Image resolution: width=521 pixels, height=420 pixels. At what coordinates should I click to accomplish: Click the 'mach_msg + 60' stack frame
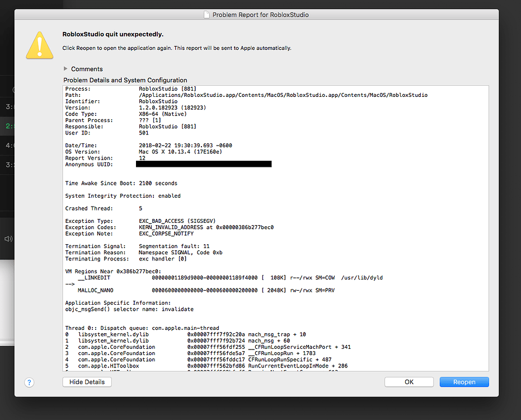(269, 341)
